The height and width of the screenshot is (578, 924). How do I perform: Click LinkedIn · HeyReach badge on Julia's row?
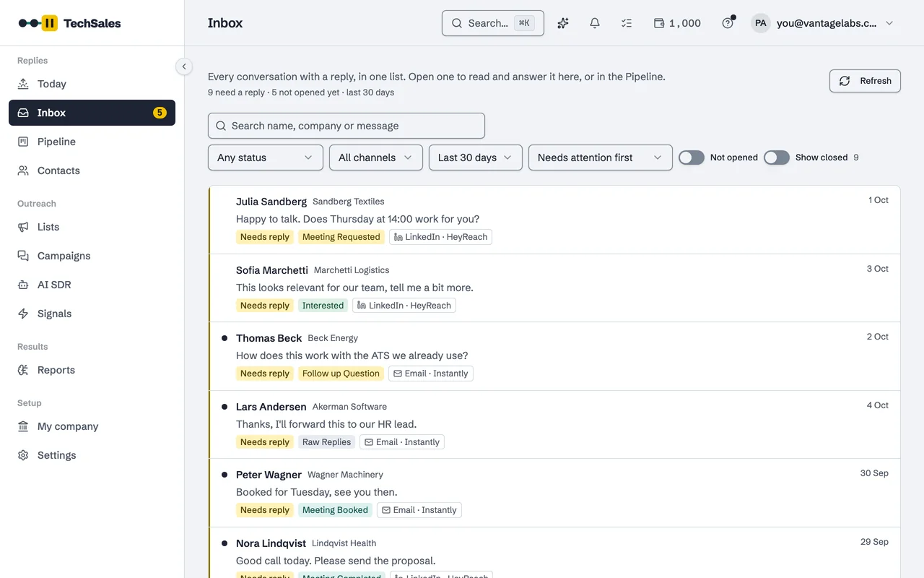click(440, 237)
